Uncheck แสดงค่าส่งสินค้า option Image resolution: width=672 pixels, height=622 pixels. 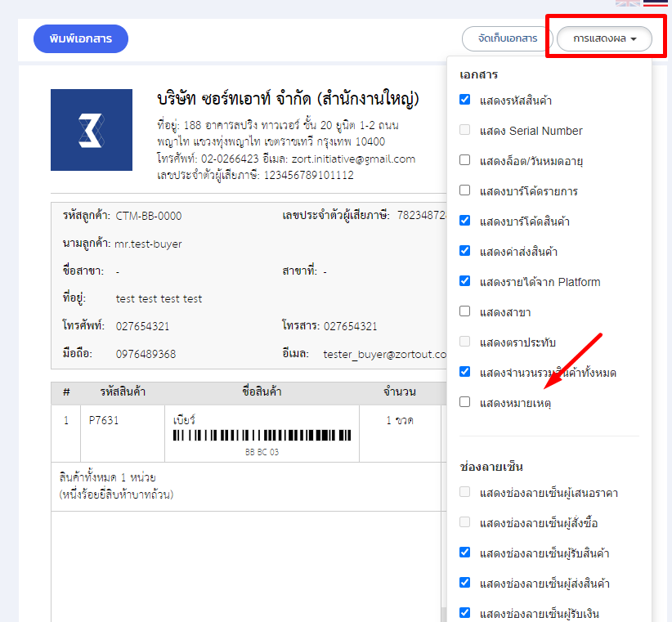[465, 251]
